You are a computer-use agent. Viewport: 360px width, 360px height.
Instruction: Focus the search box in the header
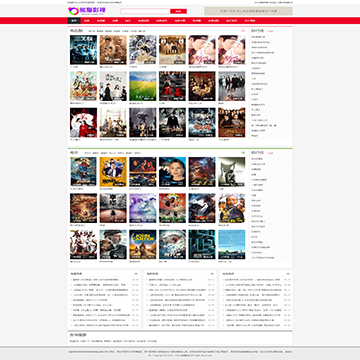(145, 11)
